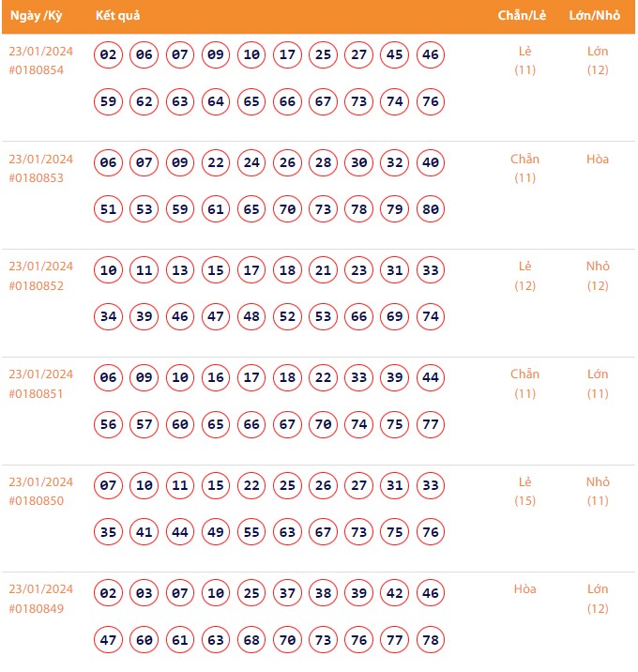The height and width of the screenshot is (672, 638).
Task: Choose number ball 64 in the top draw
Action: tap(216, 101)
